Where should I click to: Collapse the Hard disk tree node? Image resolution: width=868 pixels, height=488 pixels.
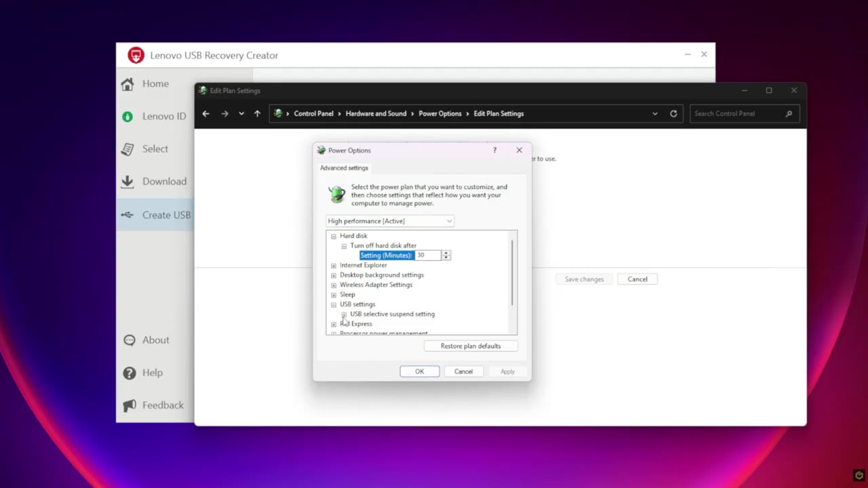tap(334, 237)
